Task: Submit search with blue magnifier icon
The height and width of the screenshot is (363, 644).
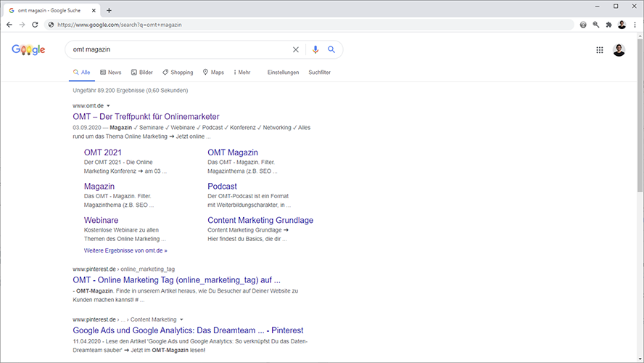Action: [x=331, y=50]
